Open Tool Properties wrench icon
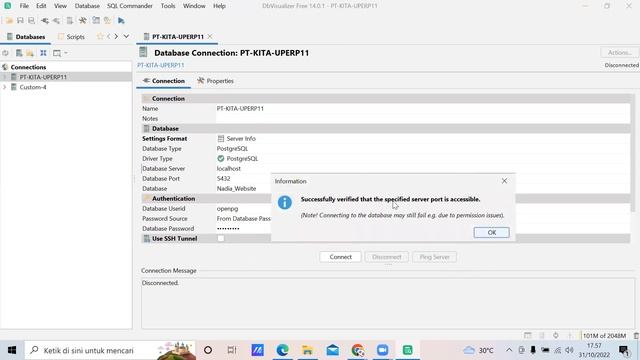 82,20
